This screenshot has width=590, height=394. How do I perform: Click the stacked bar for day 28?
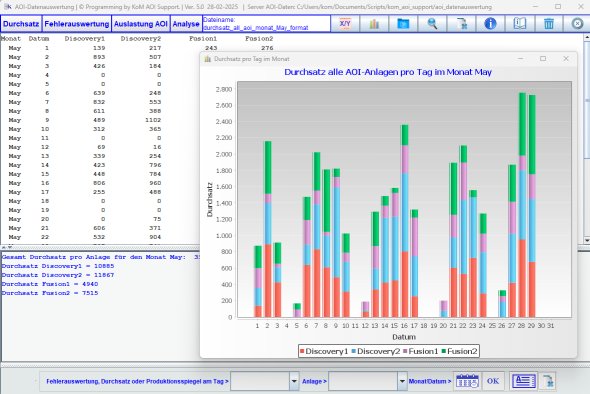(x=522, y=205)
